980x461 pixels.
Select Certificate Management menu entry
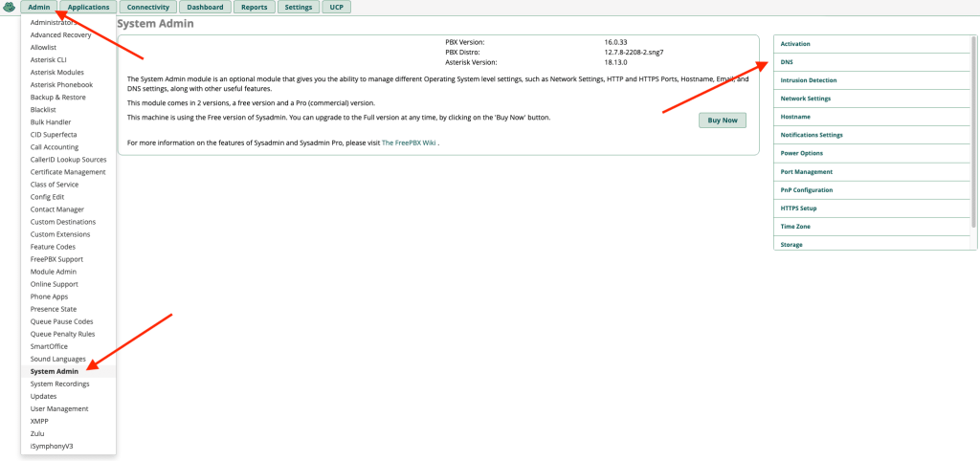pos(68,172)
